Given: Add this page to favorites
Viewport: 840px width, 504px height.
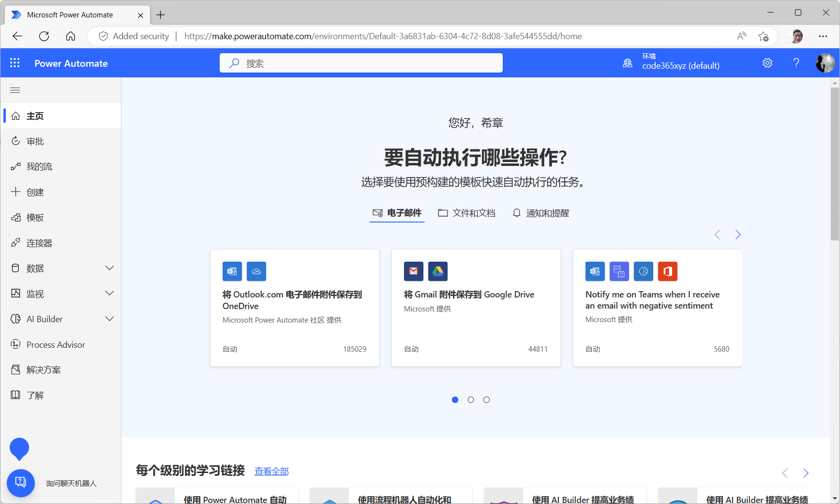Looking at the screenshot, I should (764, 36).
